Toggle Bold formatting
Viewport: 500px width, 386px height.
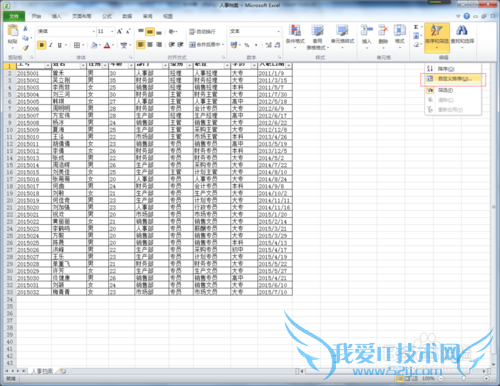(x=42, y=45)
